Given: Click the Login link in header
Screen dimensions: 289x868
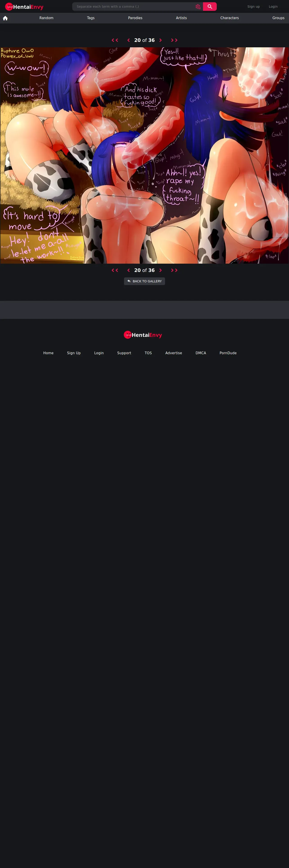Looking at the screenshot, I should coord(273,7).
